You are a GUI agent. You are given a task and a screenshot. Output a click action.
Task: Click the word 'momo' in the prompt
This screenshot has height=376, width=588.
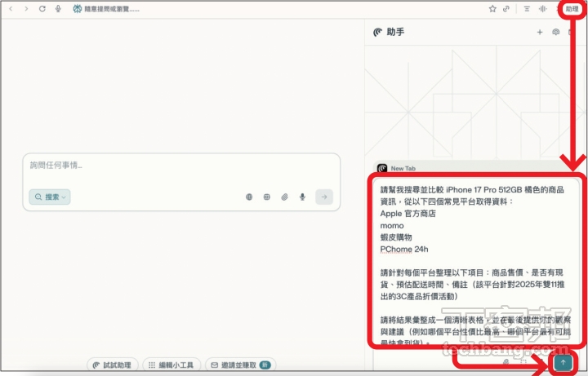tap(392, 226)
